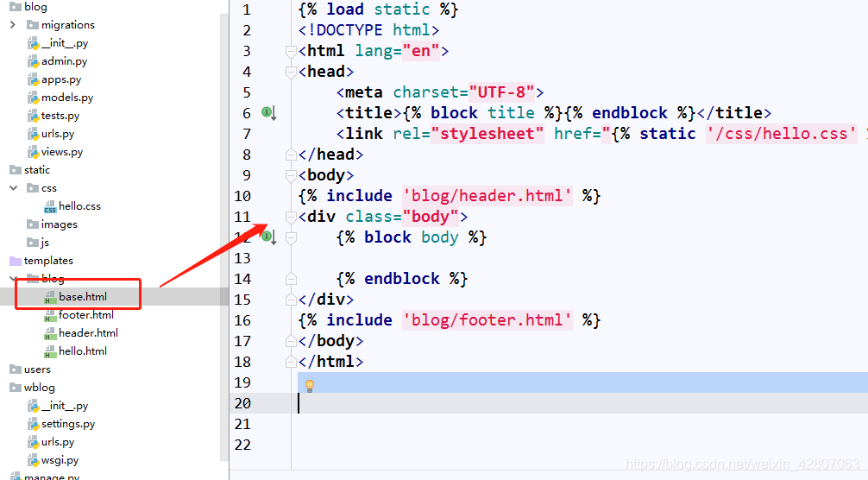868x480 pixels.
Task: Open the migrations folder
Action: pos(68,25)
